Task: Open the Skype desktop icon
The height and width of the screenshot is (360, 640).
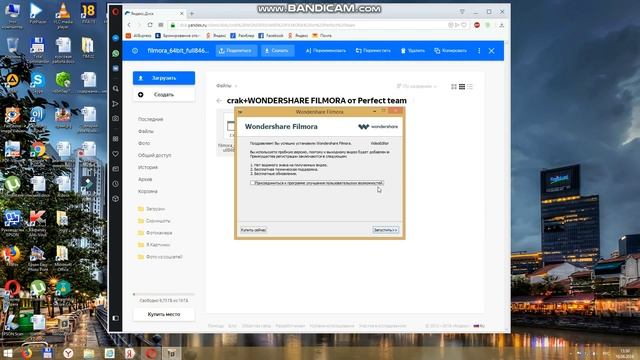Action: point(38,83)
